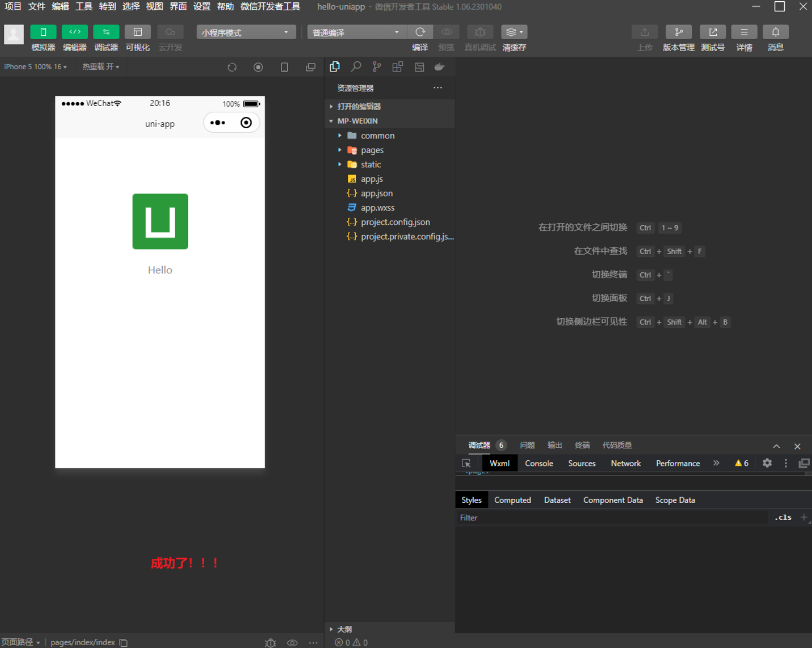Toggle the visualization (可视化) panel button
The width and height of the screenshot is (812, 648).
pos(138,32)
